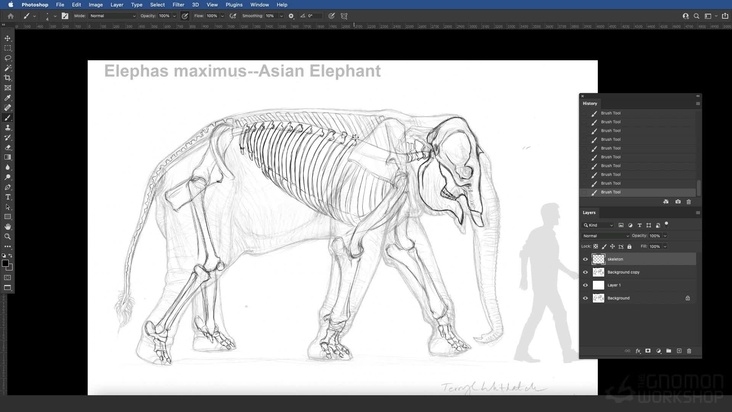
Task: Select the Lasso tool
Action: pos(7,58)
